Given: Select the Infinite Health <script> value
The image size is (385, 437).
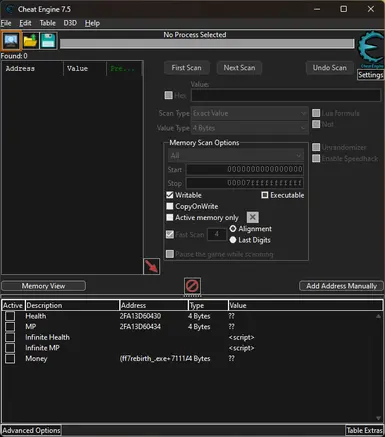Looking at the screenshot, I should click(x=242, y=337).
